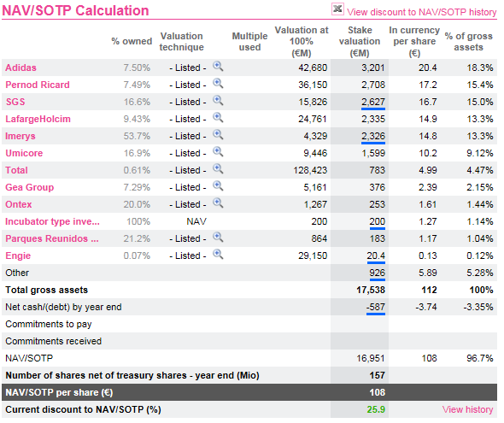Click Adidas valuation at 100% 42,680
The image size is (504, 423).
[313, 68]
